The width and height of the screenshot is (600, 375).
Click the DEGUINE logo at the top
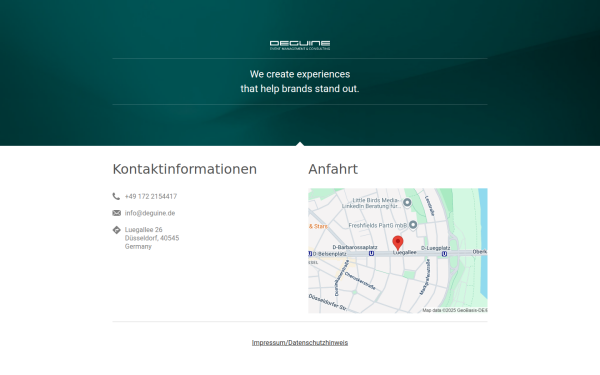point(300,45)
